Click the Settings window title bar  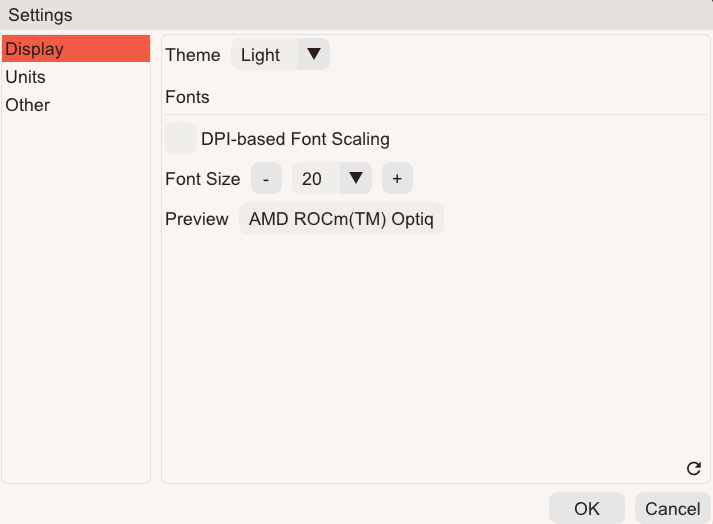356,15
